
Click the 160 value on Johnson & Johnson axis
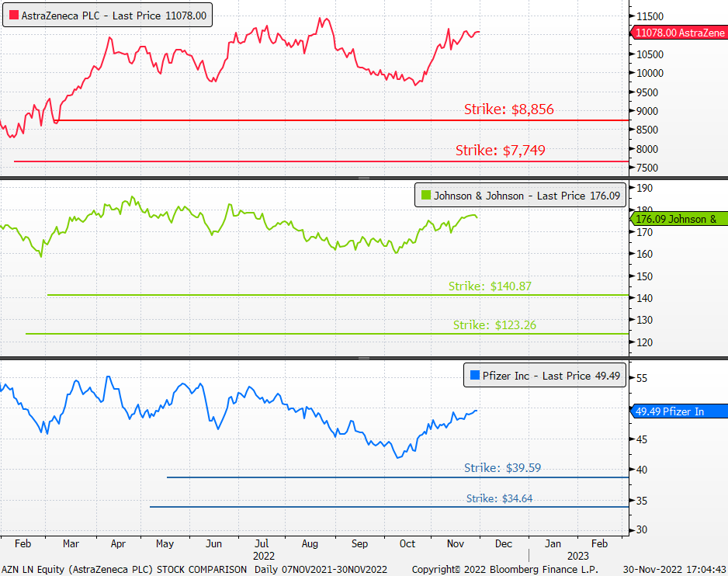(x=644, y=254)
